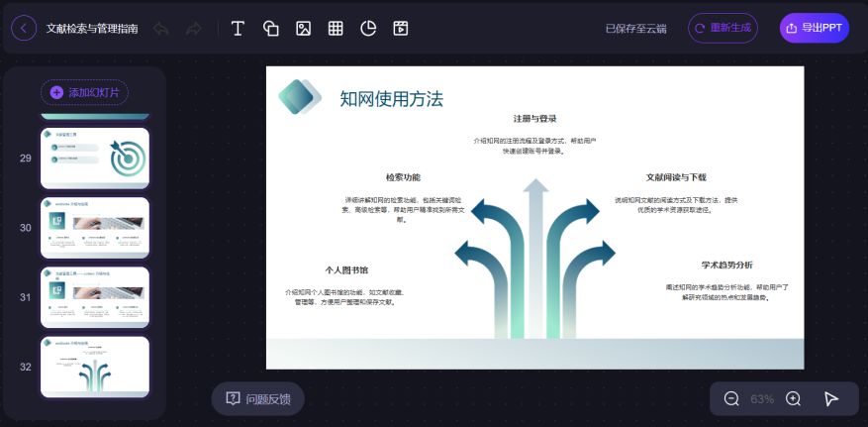Select the diamond logo on slide
The width and height of the screenshot is (868, 427).
(300, 97)
